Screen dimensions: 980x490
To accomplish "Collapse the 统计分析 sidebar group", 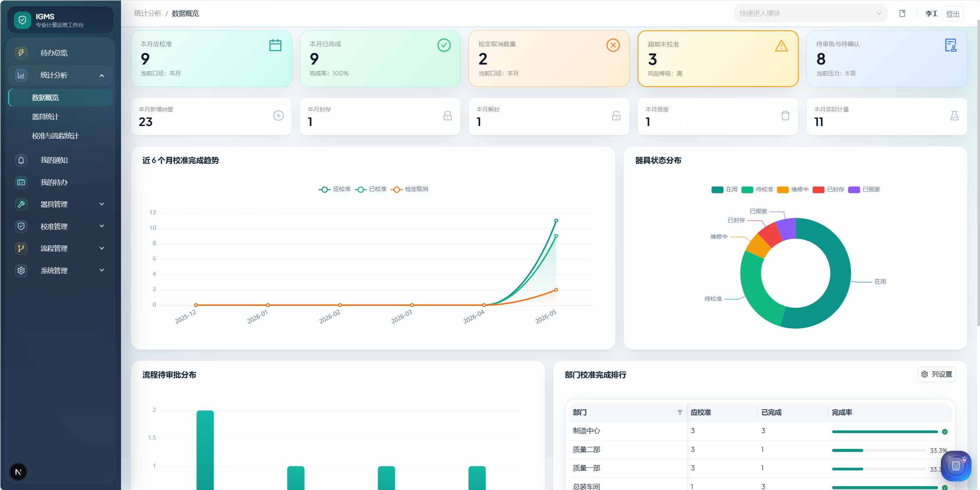I will (60, 75).
